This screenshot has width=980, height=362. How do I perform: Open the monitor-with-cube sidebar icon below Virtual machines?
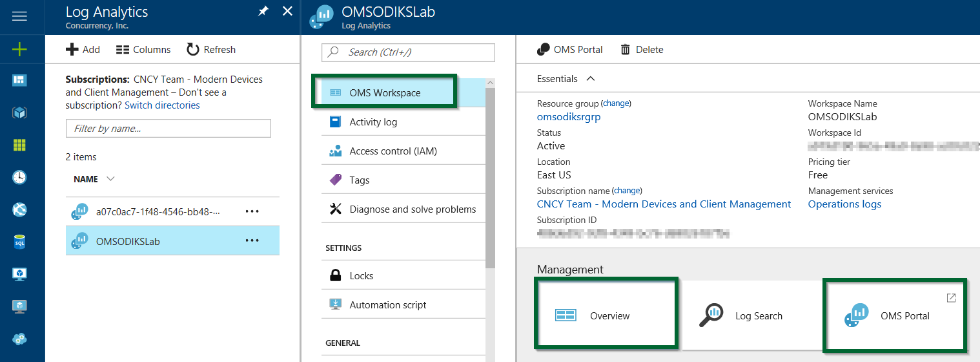point(20,306)
